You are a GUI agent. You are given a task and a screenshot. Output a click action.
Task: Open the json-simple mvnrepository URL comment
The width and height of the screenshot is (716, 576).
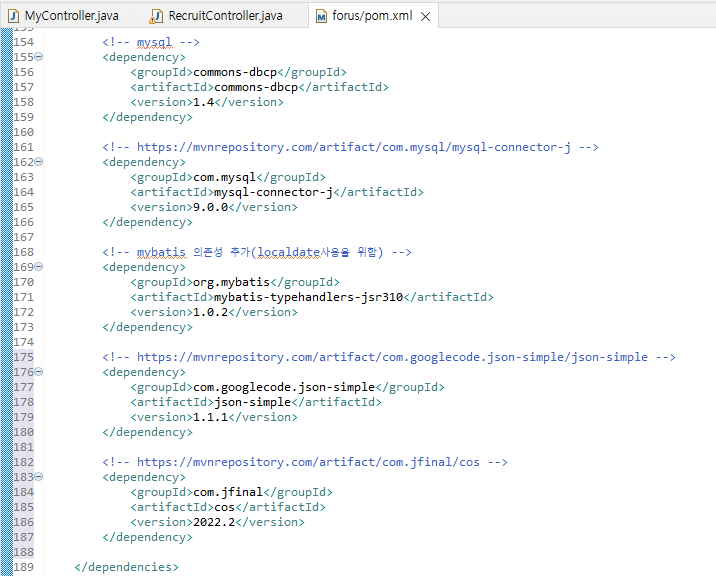392,357
